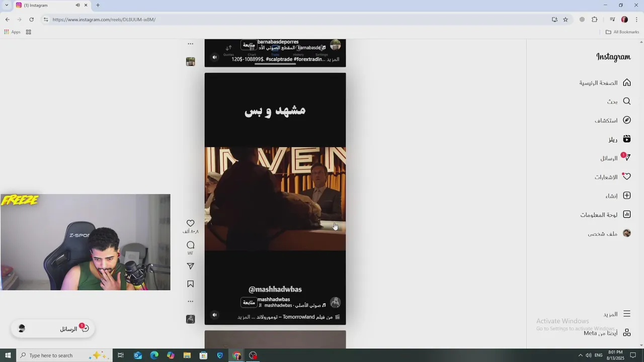Share the mashhadwbas reel via send icon
Viewport: 644px width, 362px height.
point(190,266)
